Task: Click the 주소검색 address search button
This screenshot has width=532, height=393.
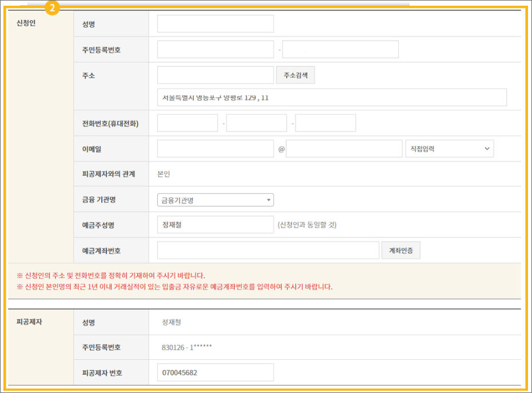Action: 295,75
